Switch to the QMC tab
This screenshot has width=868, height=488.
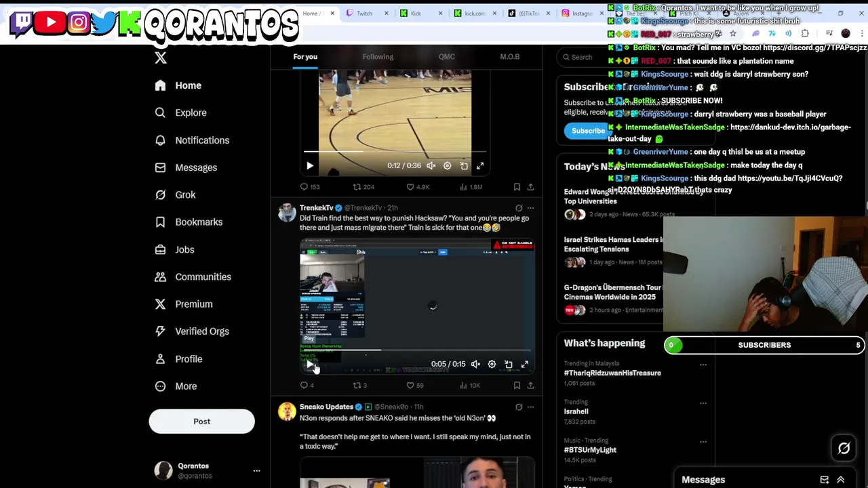coord(446,57)
